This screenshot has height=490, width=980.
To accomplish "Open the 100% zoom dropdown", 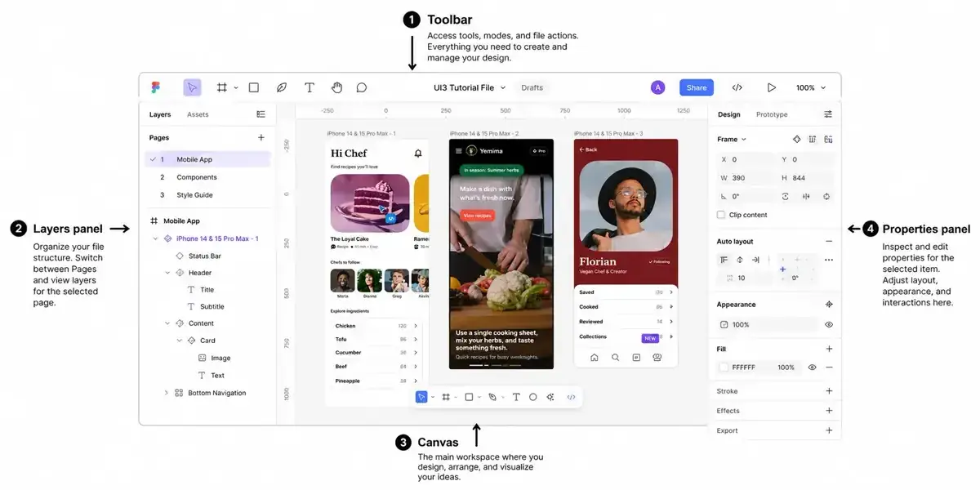I will tap(811, 87).
